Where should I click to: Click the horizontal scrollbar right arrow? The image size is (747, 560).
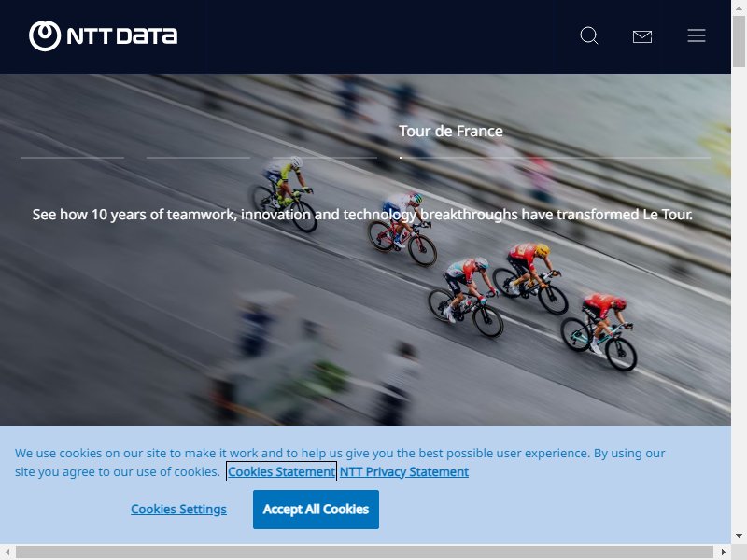pos(723,553)
